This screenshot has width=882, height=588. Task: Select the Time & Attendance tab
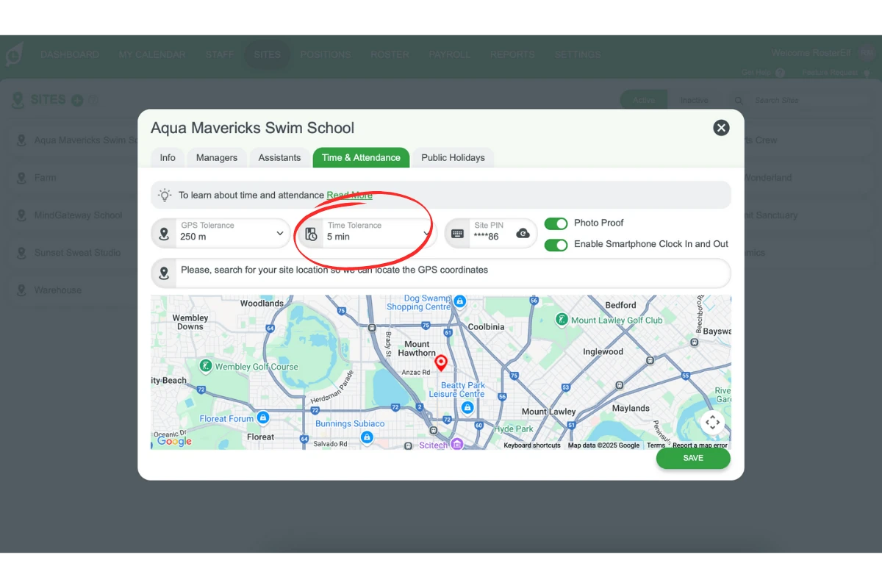tap(361, 157)
